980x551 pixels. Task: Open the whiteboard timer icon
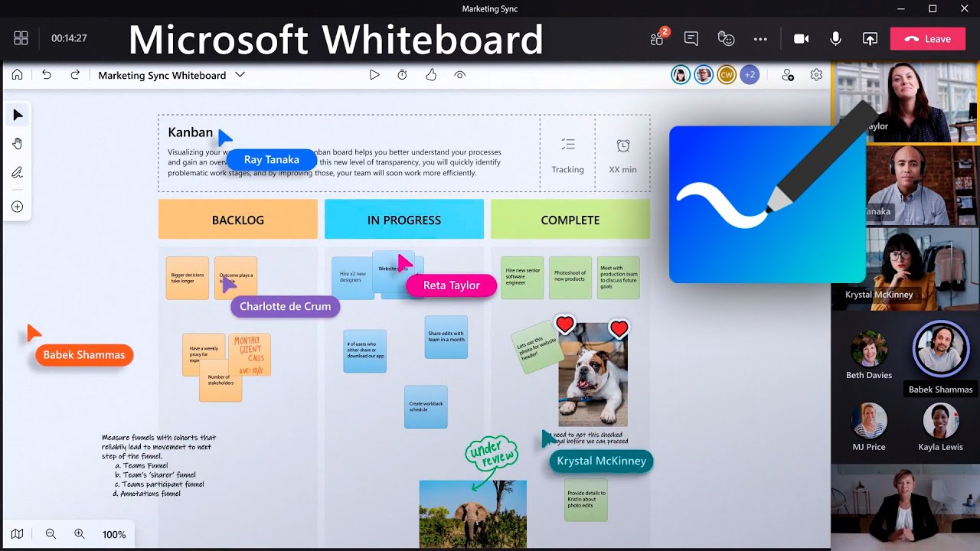pos(403,75)
